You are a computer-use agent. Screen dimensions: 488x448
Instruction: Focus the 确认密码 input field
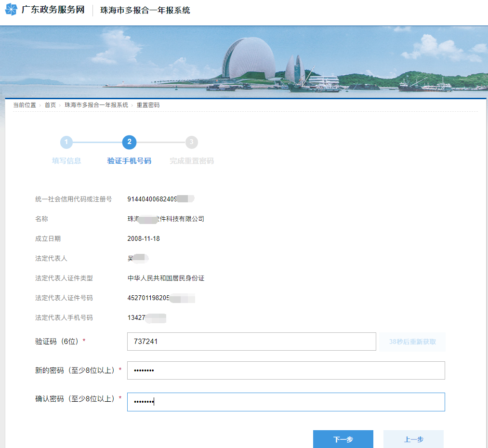coord(286,402)
